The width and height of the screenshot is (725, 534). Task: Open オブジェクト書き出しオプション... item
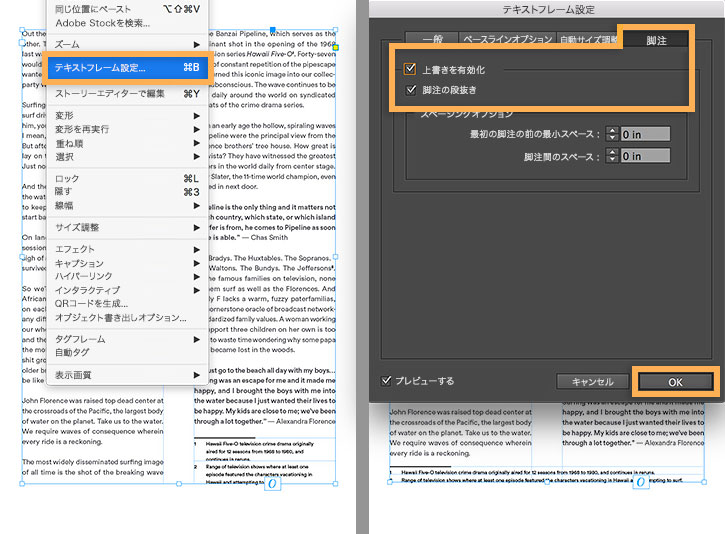click(127, 318)
